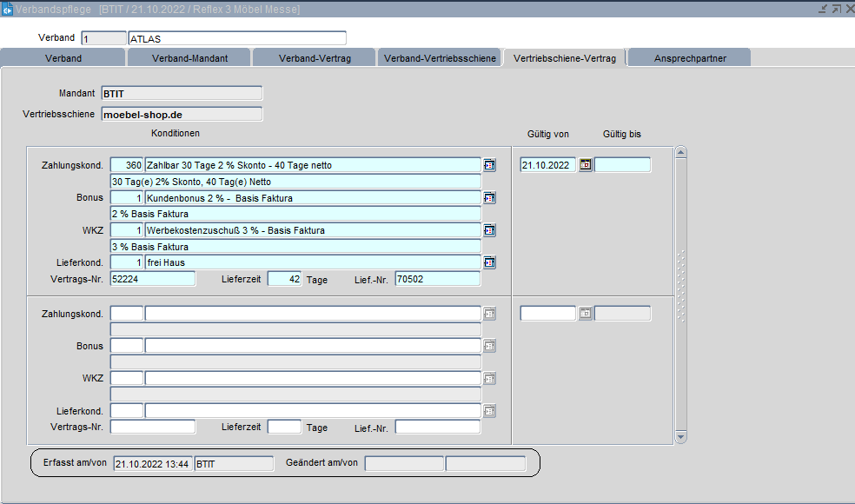Open the Verband-Vertrag tab
Viewport: 855px width, 504px height.
[x=314, y=58]
